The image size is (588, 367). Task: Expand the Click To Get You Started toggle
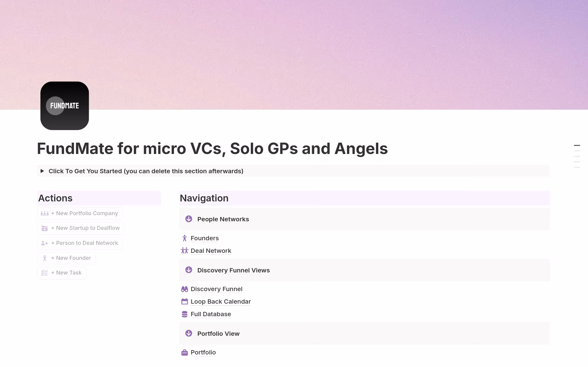(x=42, y=171)
